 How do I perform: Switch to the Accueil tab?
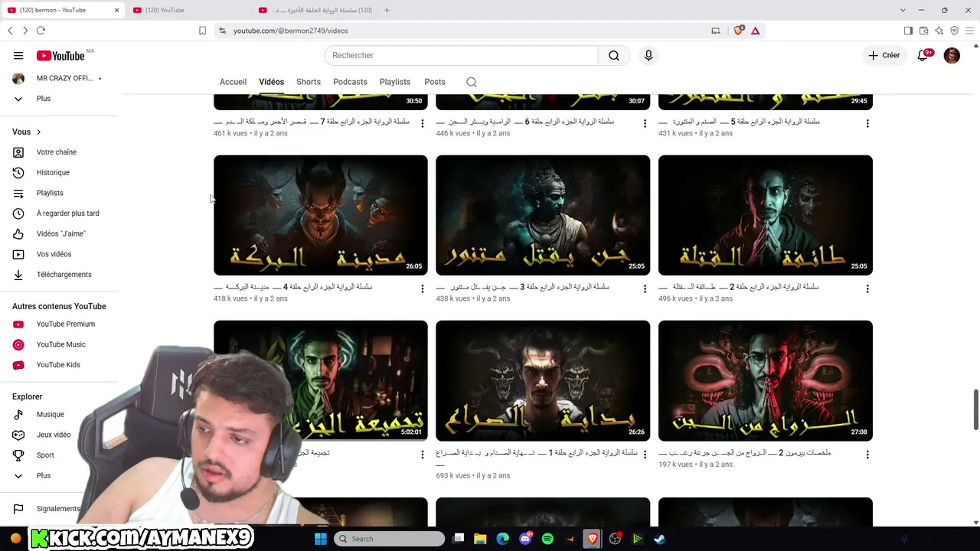point(233,82)
